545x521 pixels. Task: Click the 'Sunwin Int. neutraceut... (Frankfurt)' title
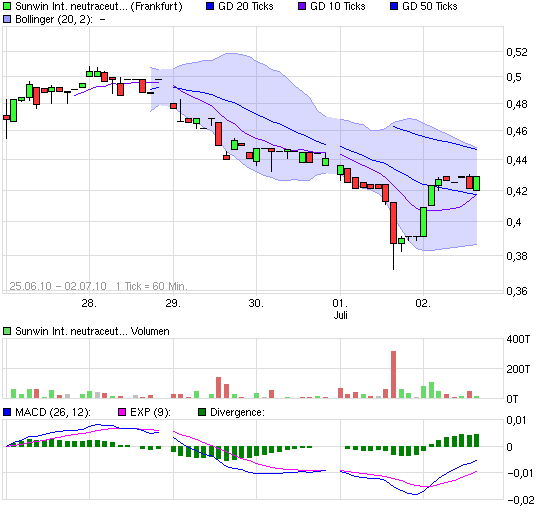click(99, 6)
